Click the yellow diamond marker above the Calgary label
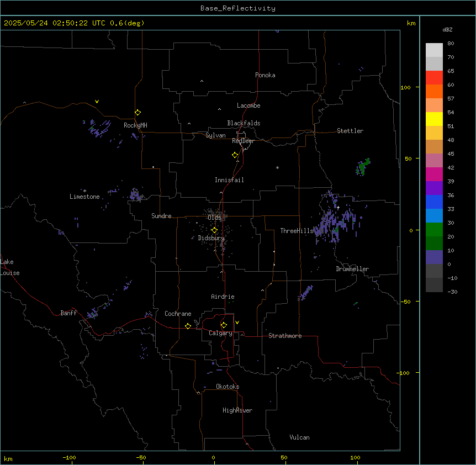Screen dimensions: 476x465 pos(224,325)
